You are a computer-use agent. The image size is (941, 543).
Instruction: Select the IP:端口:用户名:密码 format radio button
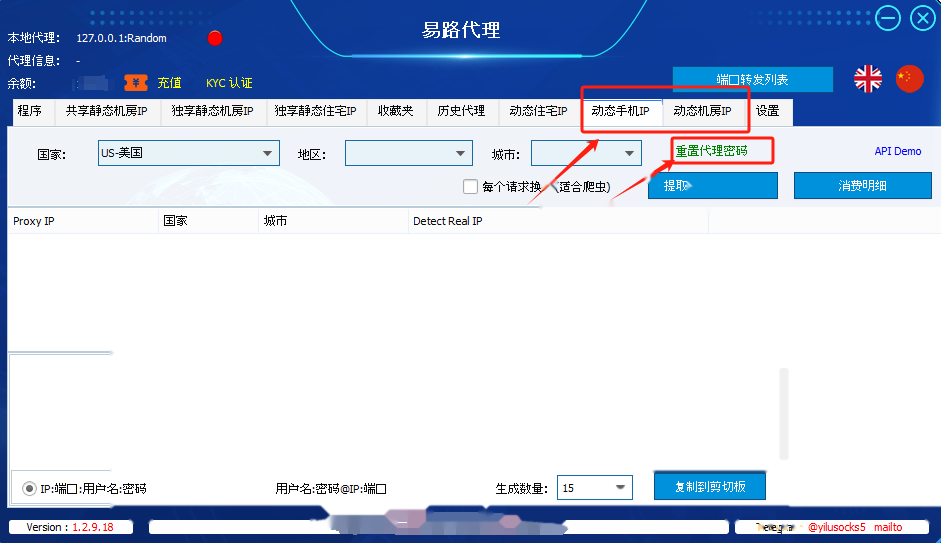point(29,488)
